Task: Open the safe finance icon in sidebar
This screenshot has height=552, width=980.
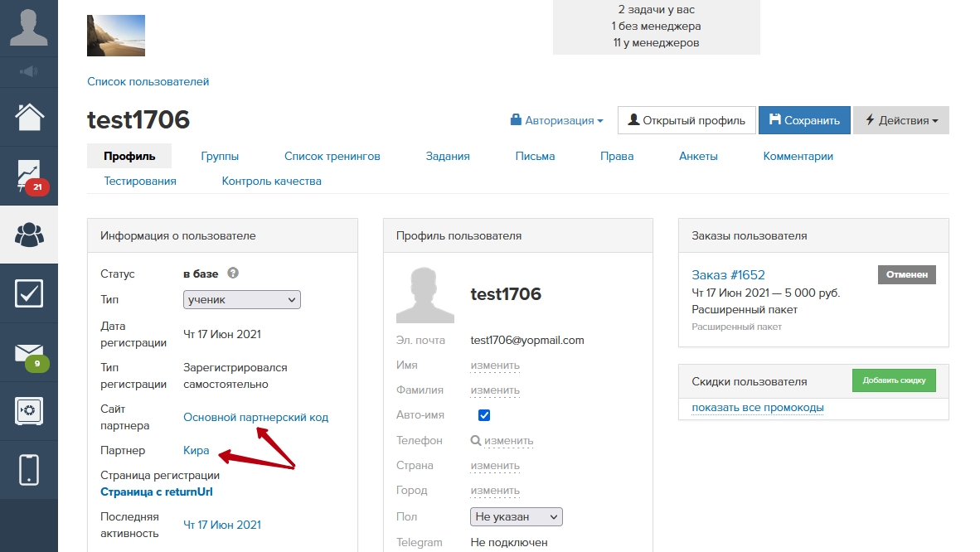Action: (28, 411)
